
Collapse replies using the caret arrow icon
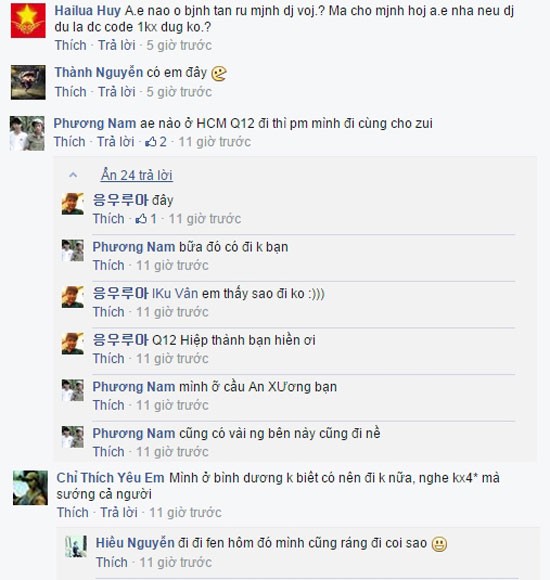point(73,175)
